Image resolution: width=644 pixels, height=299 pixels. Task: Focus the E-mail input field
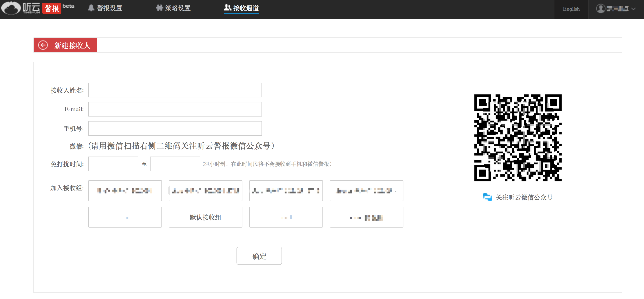click(x=175, y=109)
